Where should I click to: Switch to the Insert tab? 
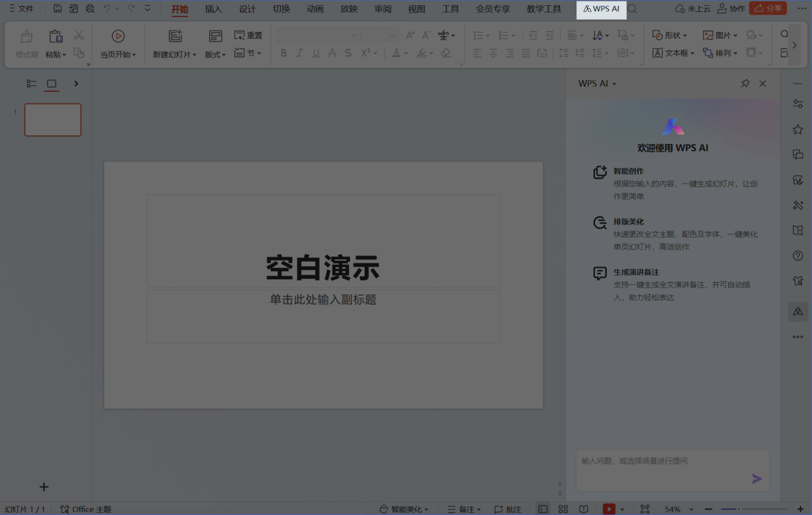(x=213, y=9)
